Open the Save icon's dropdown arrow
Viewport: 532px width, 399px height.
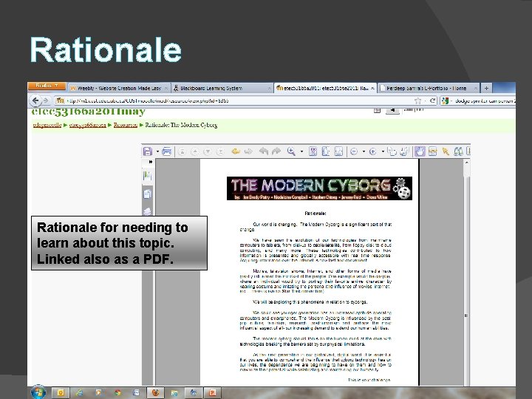[x=157, y=151]
